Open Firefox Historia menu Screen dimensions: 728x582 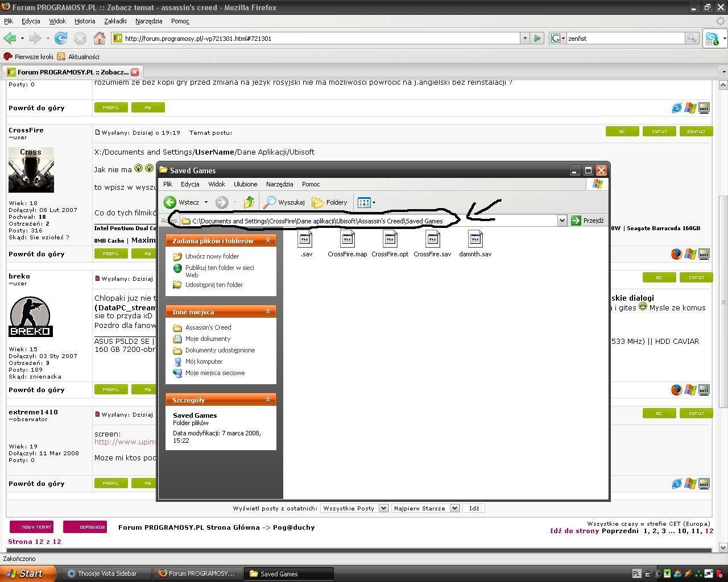coord(85,21)
